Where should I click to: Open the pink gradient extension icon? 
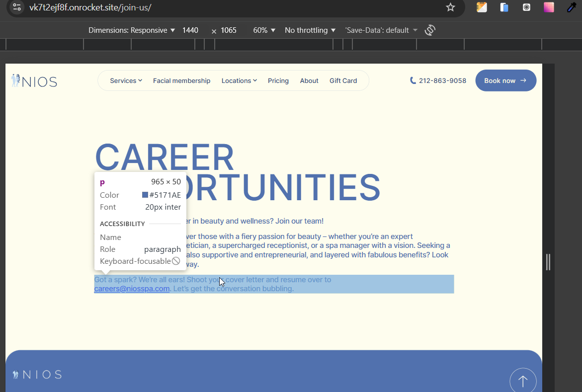click(549, 7)
